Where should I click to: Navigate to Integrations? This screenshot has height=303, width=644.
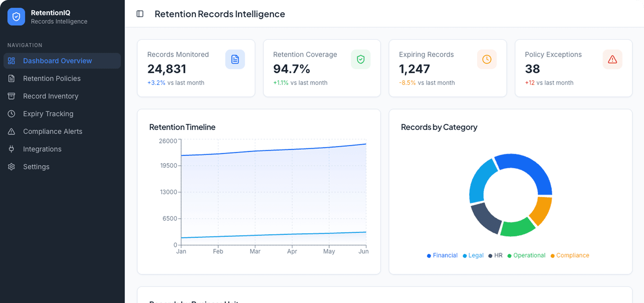(62, 149)
